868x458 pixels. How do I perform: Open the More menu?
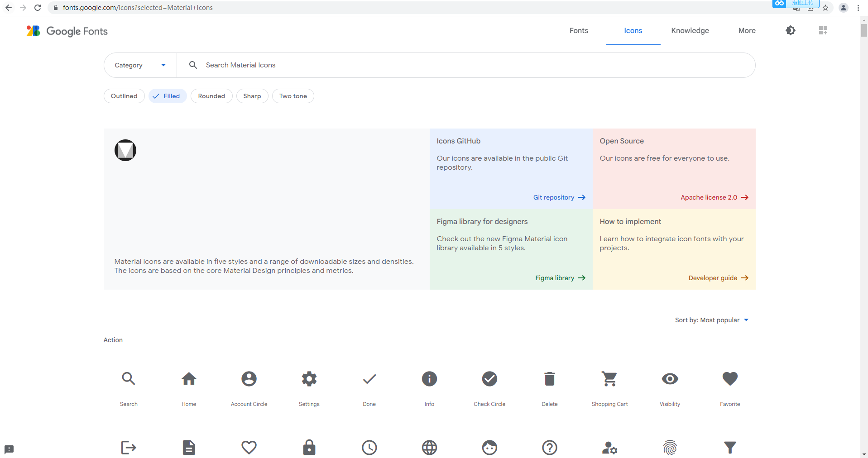pos(747,31)
